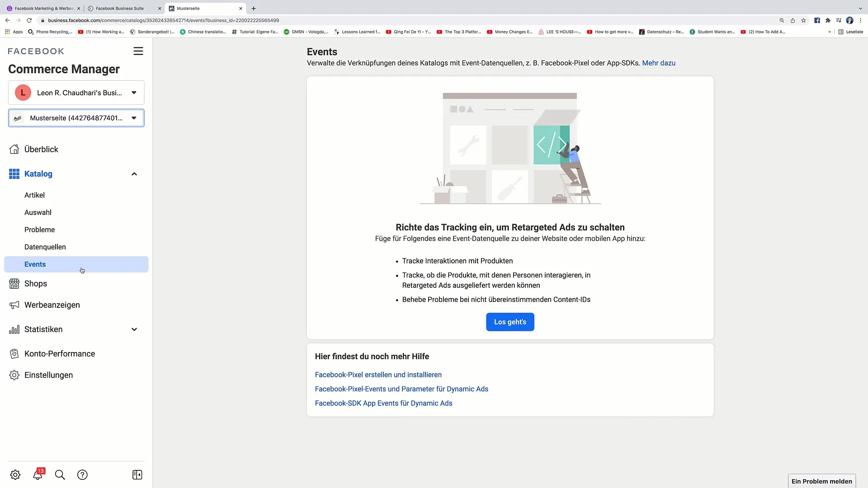
Task: Bookmark this page with the star icon
Action: pyautogui.click(x=803, y=20)
